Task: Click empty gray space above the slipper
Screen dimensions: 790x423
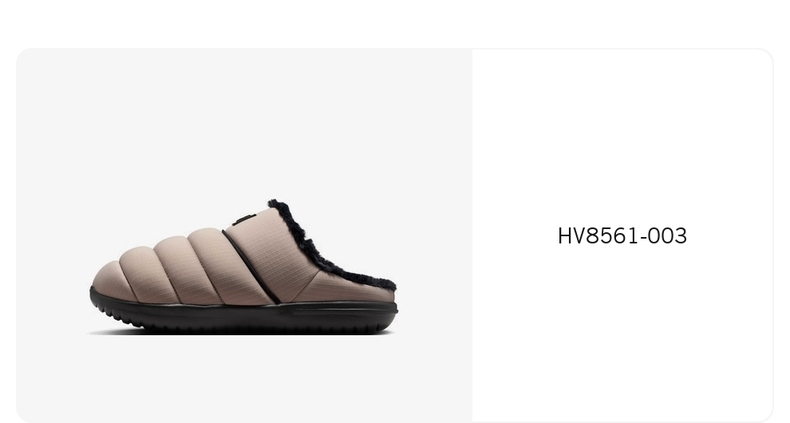Action: pyautogui.click(x=244, y=121)
